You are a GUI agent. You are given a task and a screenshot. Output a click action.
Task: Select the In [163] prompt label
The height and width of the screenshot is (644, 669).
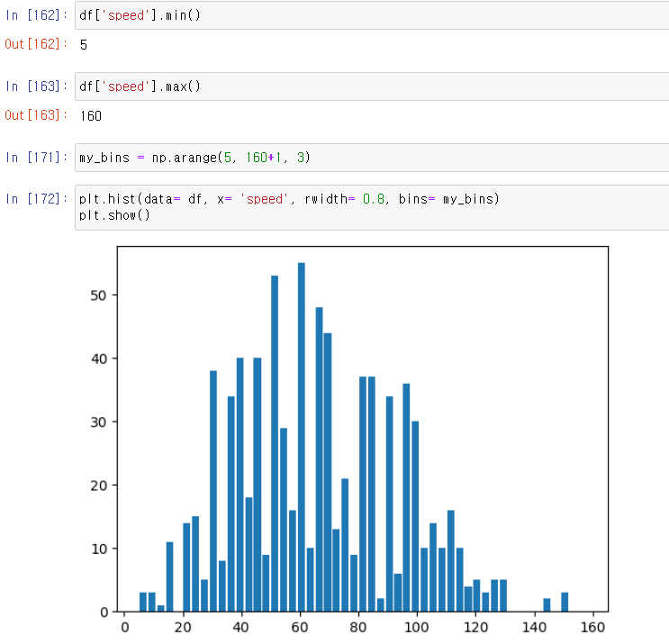point(36,86)
